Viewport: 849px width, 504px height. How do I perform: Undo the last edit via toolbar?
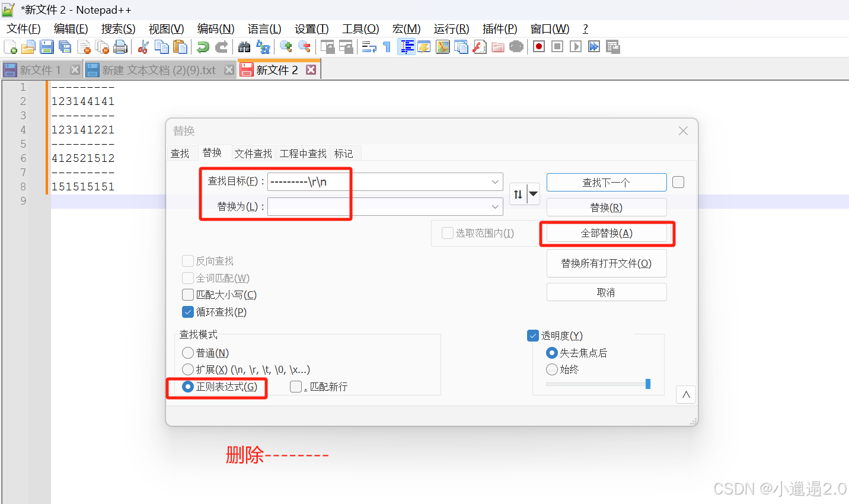pyautogui.click(x=203, y=47)
